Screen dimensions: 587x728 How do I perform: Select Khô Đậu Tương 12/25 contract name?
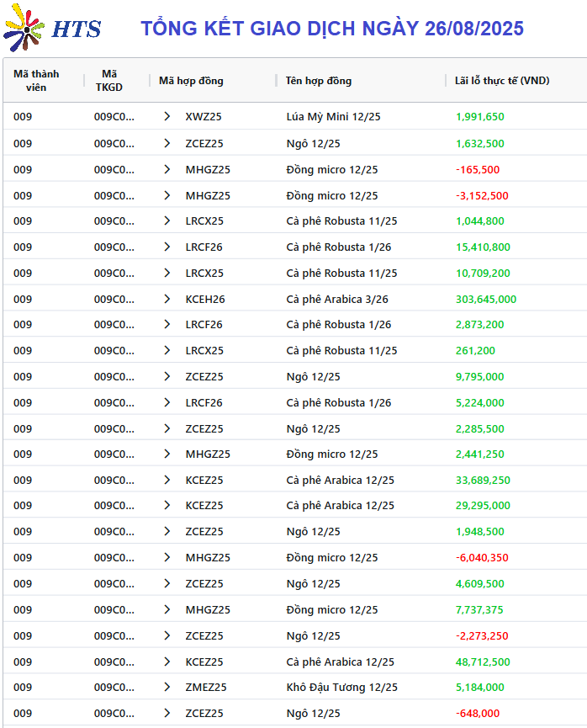tap(342, 687)
